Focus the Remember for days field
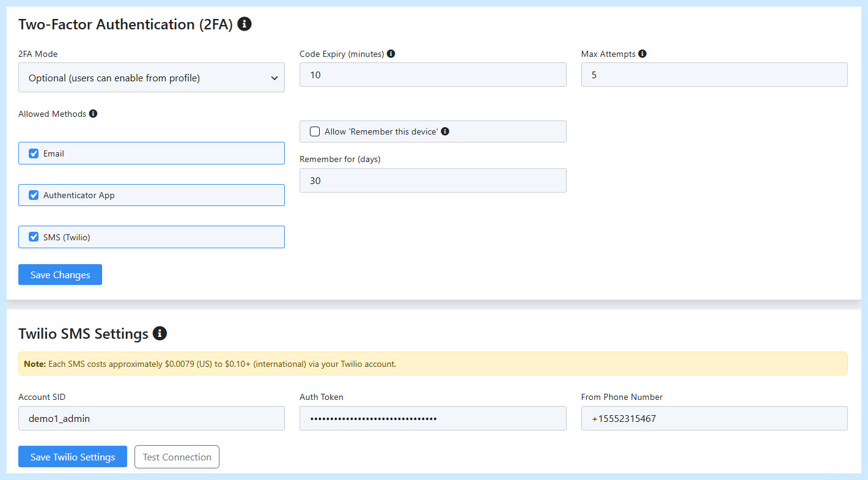 tap(433, 180)
